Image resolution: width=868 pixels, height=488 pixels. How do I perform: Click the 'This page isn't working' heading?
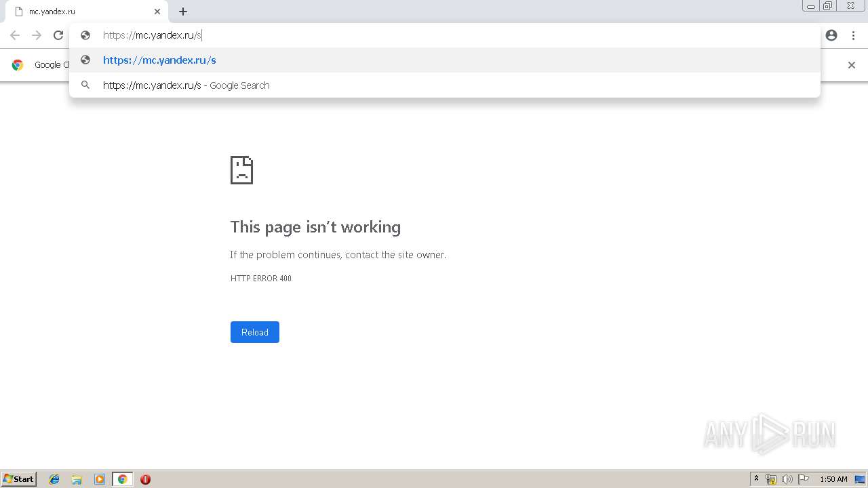click(315, 227)
